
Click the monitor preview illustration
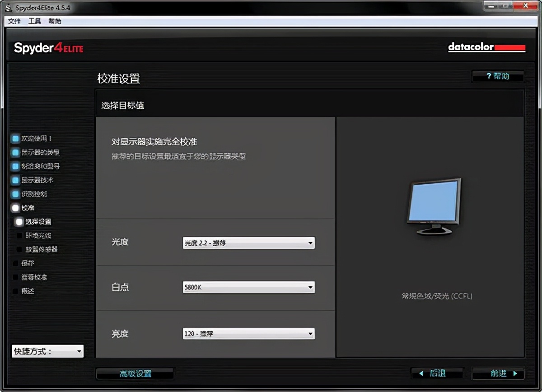point(433,205)
